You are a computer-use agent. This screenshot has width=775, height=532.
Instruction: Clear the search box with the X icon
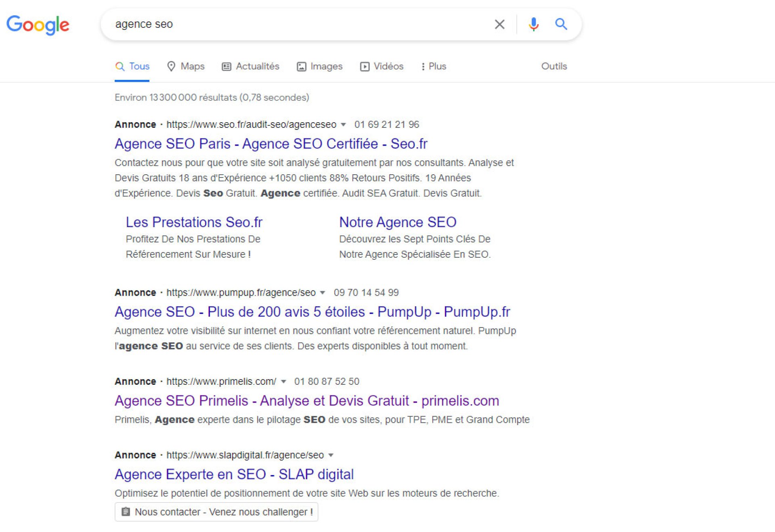(499, 24)
